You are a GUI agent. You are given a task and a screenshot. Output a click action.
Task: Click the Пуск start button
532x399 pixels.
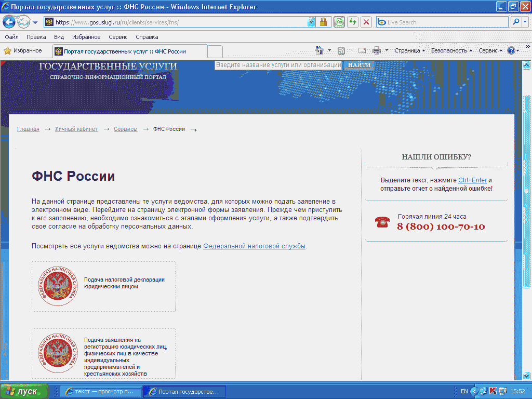click(24, 391)
